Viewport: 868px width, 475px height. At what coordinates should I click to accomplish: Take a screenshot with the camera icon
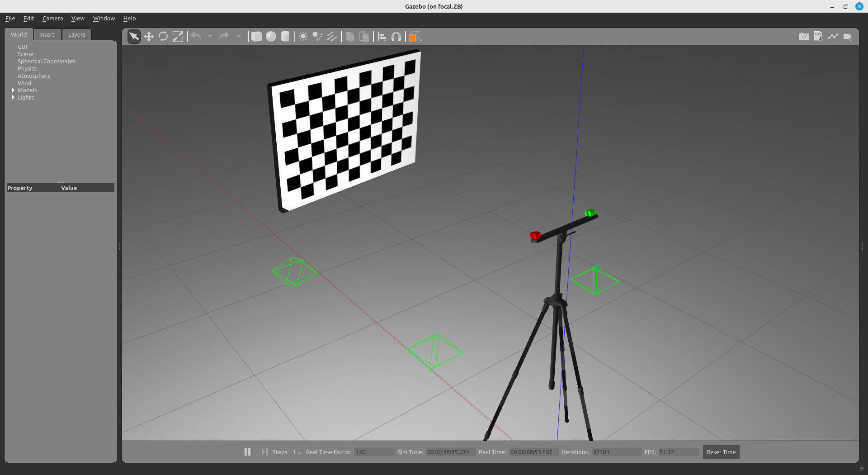pos(804,37)
